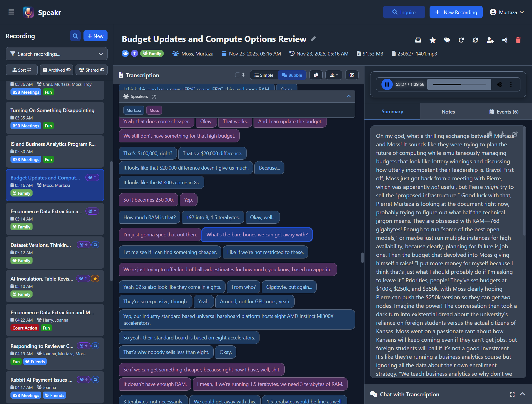Open the tags icon next to the star

click(x=447, y=40)
